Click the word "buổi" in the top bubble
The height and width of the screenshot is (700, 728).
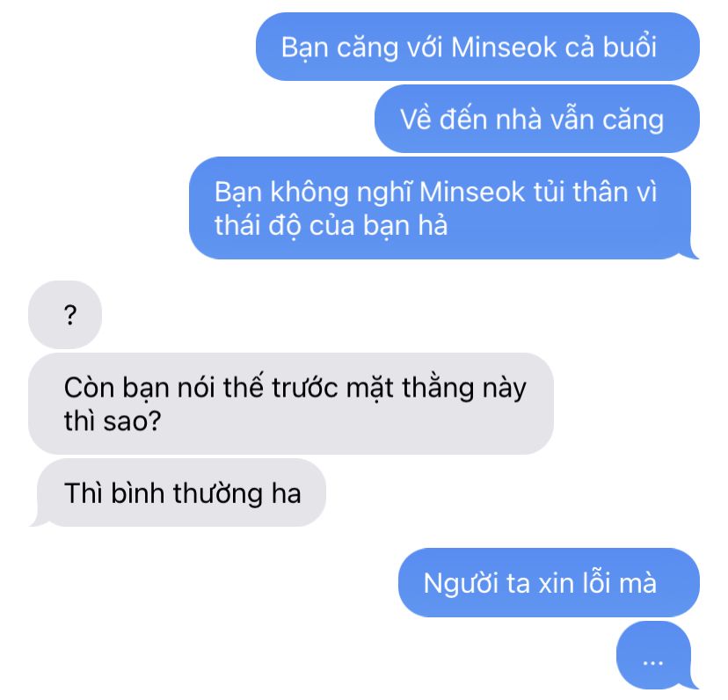point(630,47)
